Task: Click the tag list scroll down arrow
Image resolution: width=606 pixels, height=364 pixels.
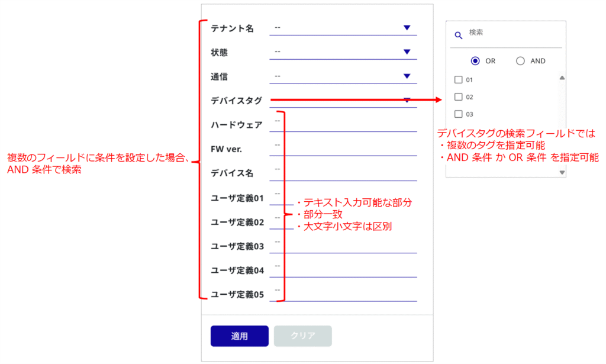Action: point(562,172)
